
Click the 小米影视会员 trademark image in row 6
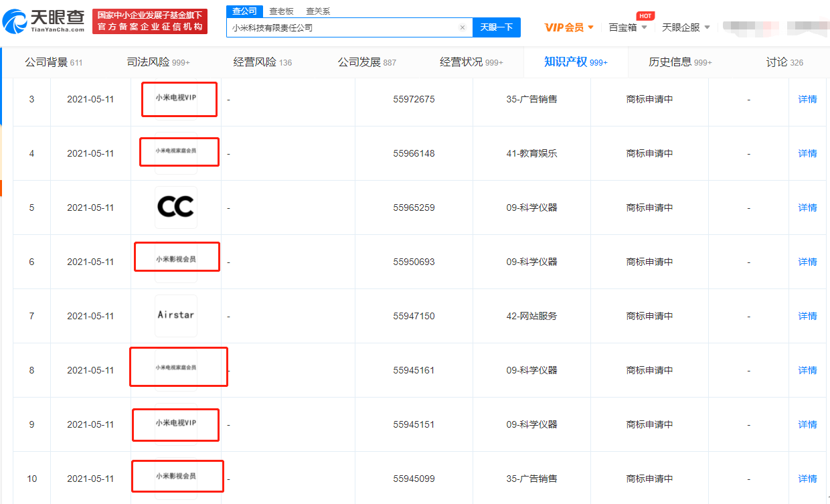point(177,259)
